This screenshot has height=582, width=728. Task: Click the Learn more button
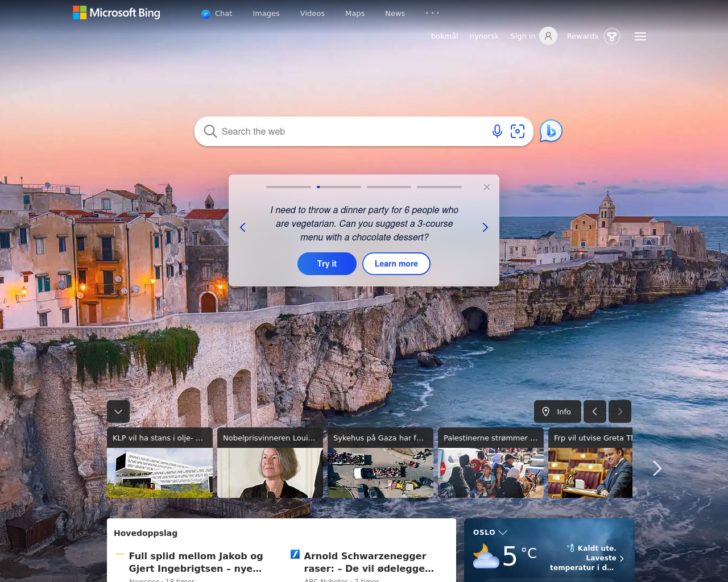click(396, 264)
